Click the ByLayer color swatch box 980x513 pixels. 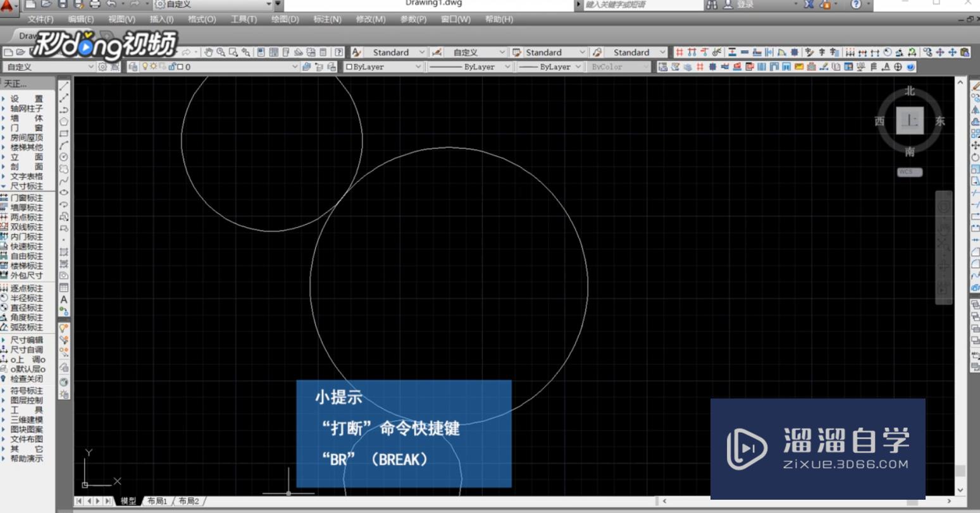coord(349,66)
